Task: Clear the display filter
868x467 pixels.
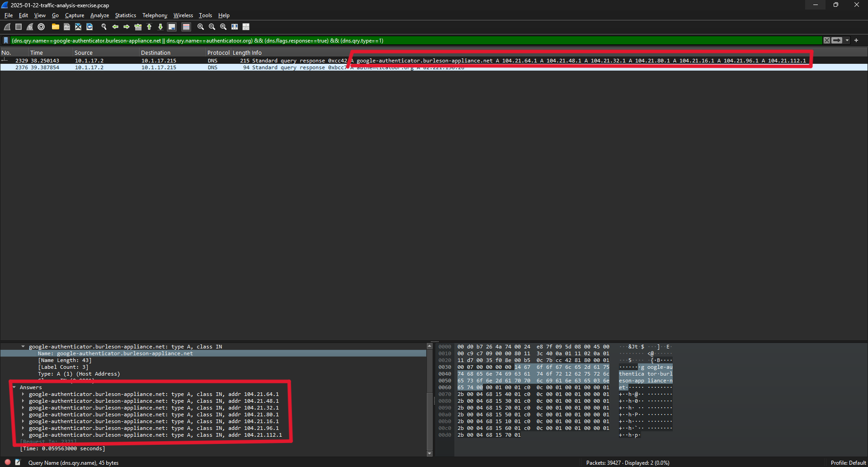Action: pos(827,41)
